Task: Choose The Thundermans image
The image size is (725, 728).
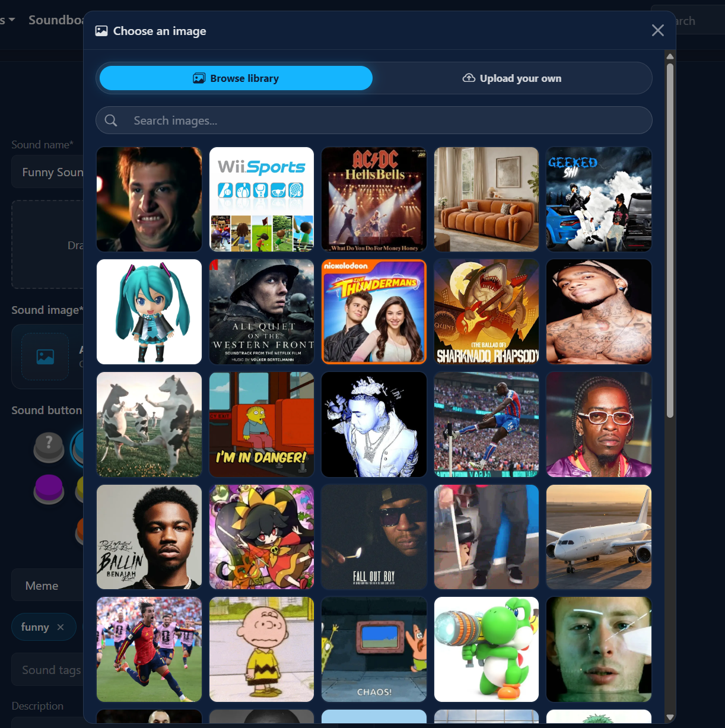Action: [x=374, y=311]
